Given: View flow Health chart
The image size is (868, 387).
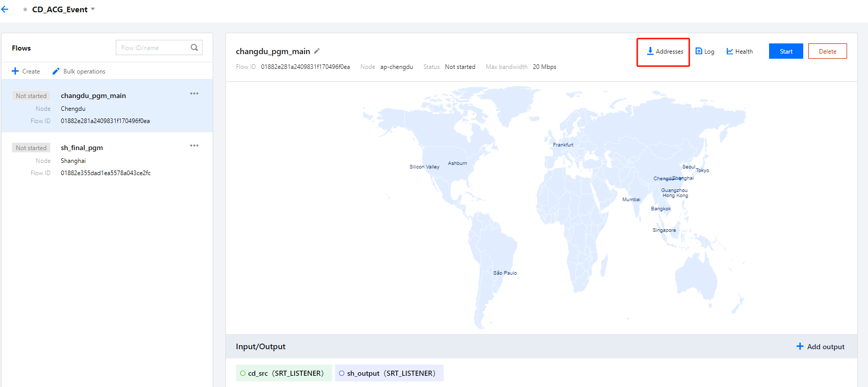Looking at the screenshot, I should point(739,52).
